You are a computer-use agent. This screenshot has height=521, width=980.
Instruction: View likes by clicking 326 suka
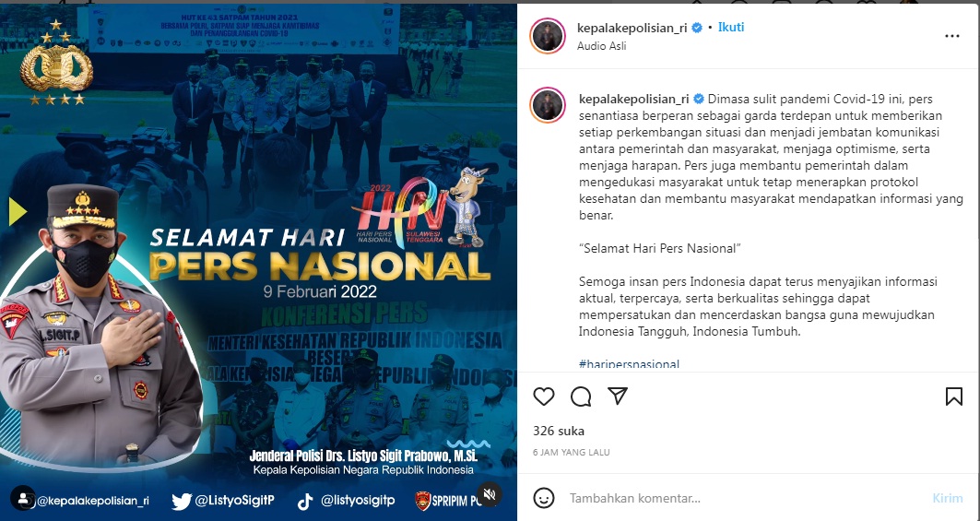pyautogui.click(x=558, y=431)
